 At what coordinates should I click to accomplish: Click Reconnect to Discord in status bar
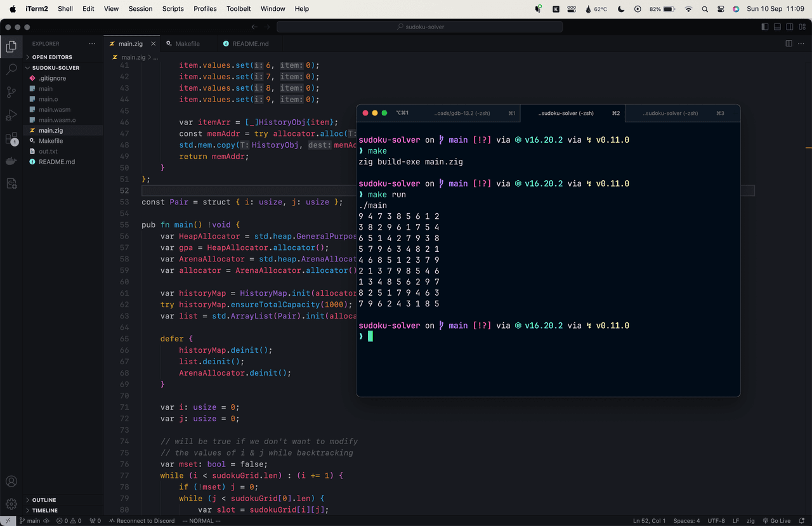pyautogui.click(x=141, y=521)
